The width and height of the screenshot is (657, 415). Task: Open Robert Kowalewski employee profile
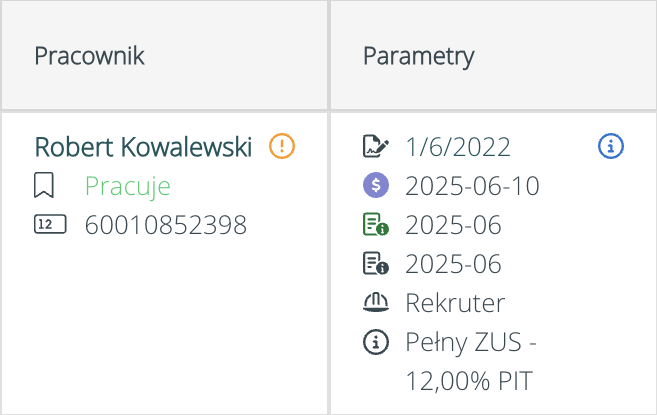(143, 147)
